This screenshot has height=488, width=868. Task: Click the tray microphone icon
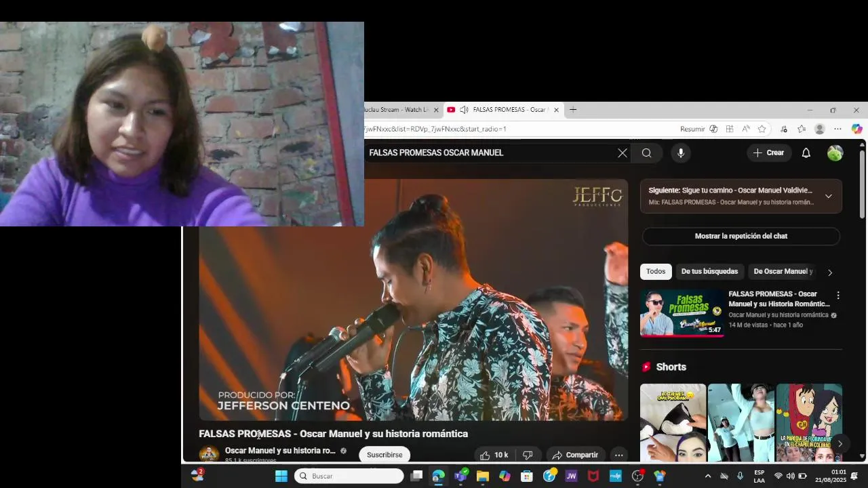point(740,476)
